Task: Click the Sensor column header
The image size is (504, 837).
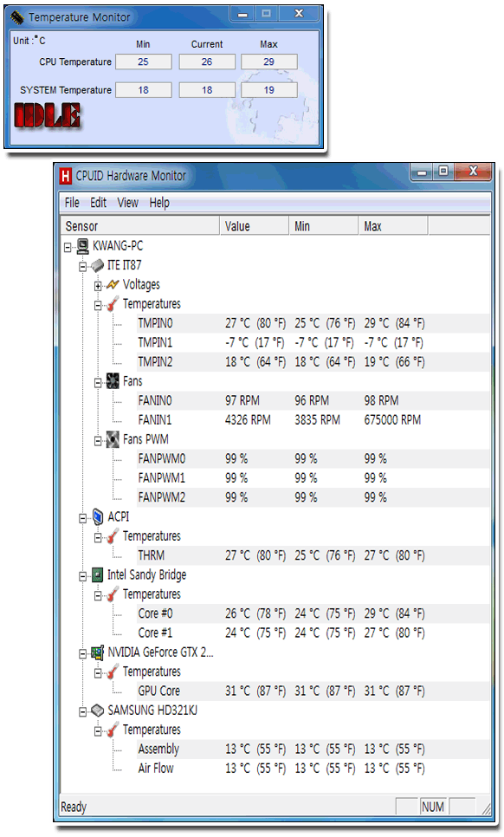Action: [140, 226]
